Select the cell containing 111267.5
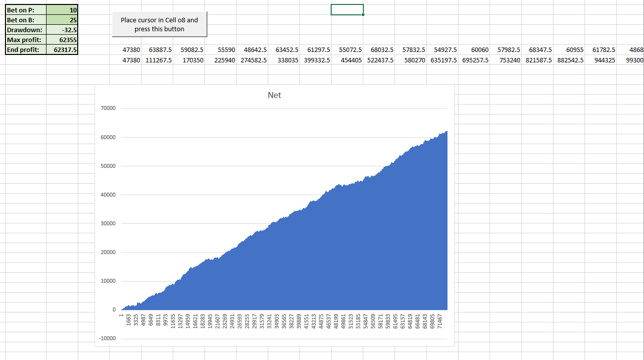 click(x=157, y=60)
